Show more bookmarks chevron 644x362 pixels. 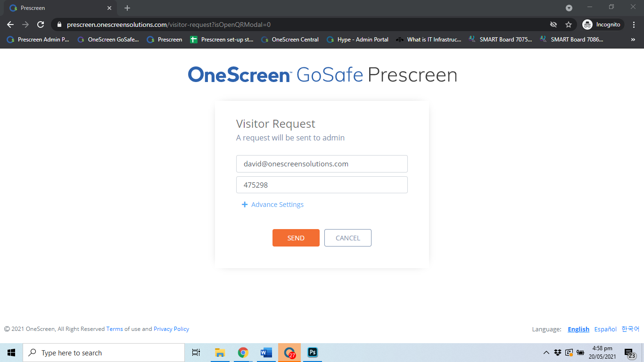tap(633, 40)
